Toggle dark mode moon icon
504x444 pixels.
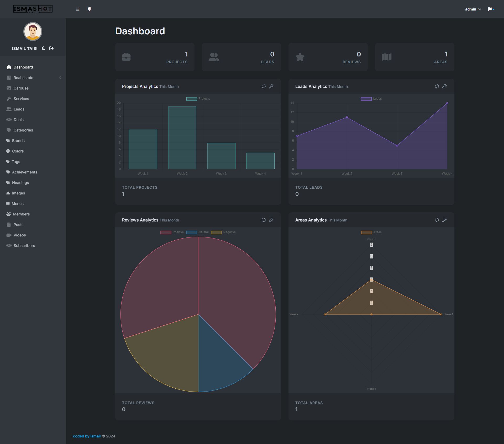(44, 48)
